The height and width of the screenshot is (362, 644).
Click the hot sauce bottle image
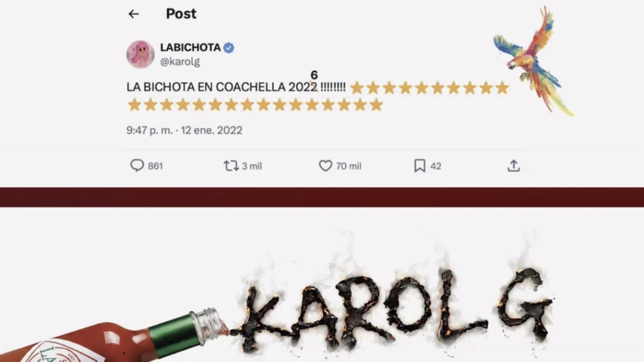(x=114, y=336)
